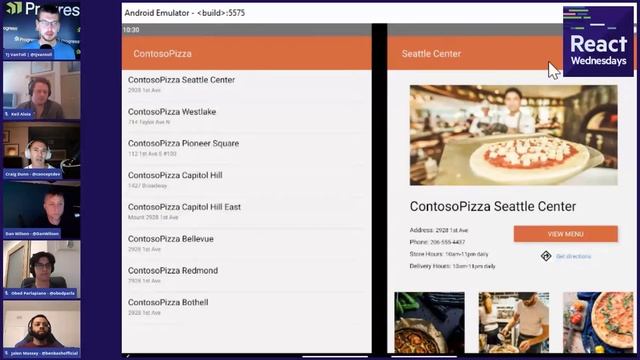Select ContosoPizza Redmond in the list
Image resolution: width=640 pixels, height=360 pixels.
click(x=247, y=276)
